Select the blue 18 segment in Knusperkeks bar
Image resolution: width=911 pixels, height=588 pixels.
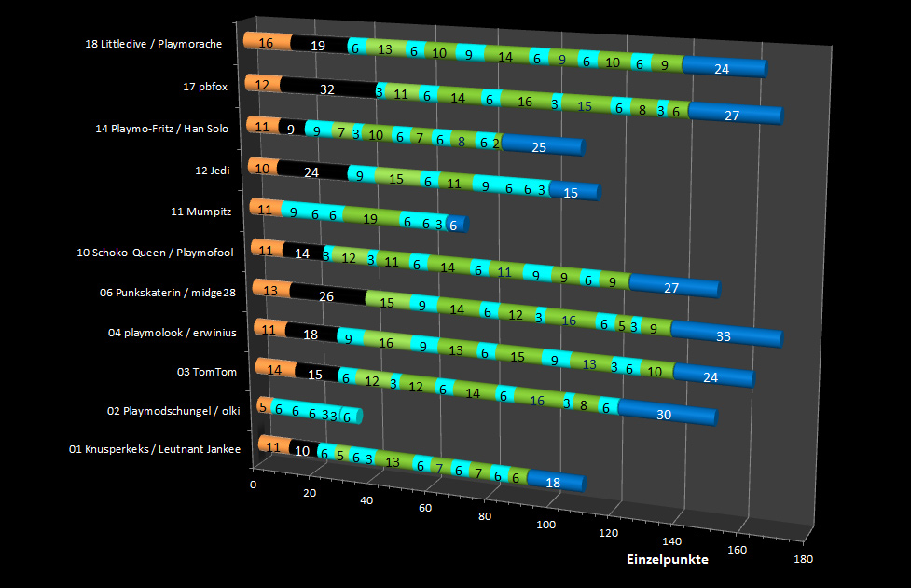553,482
